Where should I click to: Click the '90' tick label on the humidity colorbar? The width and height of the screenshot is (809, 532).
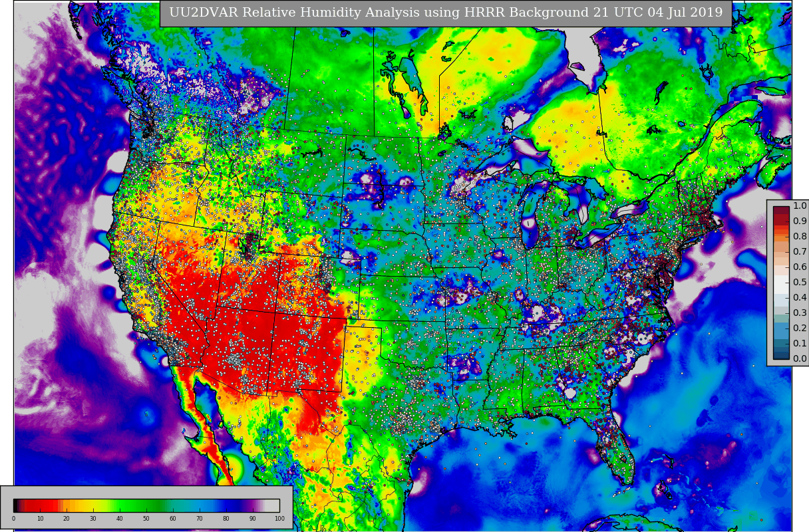coord(253,519)
